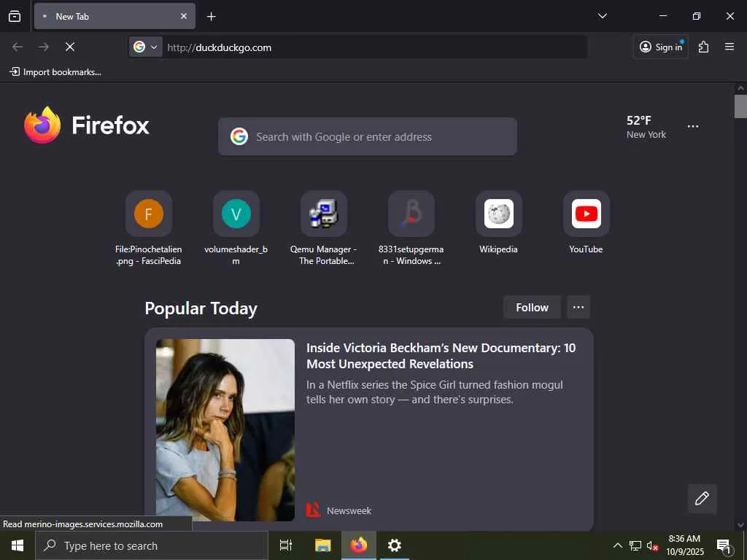The image size is (747, 560).
Task: Click the scrollbar up arrow
Action: point(740,88)
